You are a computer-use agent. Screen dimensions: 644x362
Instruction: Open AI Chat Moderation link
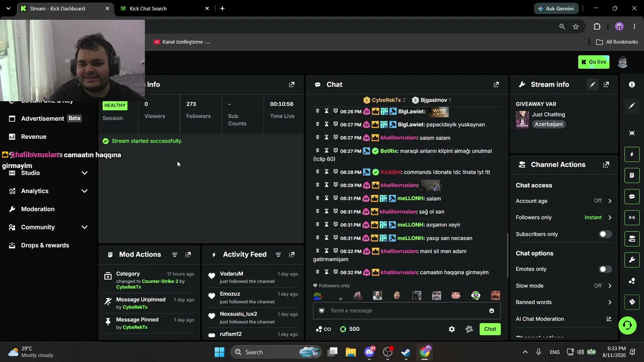tap(564, 319)
